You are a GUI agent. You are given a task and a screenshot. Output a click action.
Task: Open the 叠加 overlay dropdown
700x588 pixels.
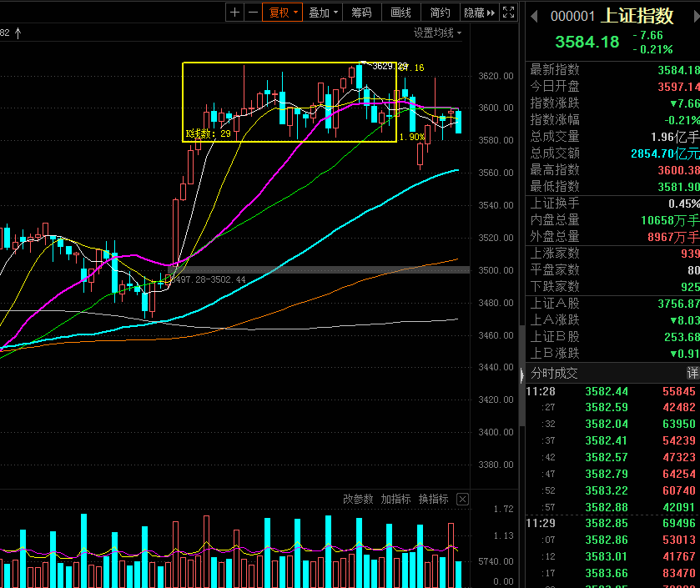(323, 13)
